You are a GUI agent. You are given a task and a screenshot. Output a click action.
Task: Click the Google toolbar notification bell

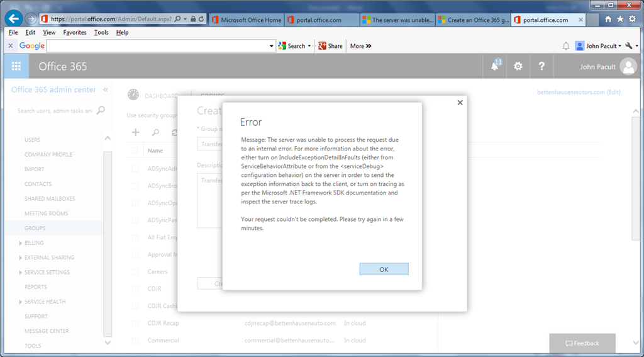coord(566,46)
